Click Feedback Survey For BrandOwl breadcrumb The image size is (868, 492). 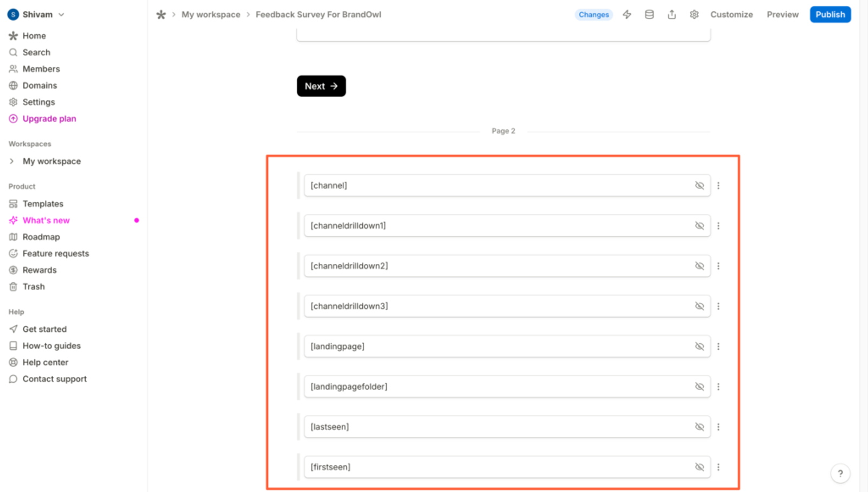318,15
